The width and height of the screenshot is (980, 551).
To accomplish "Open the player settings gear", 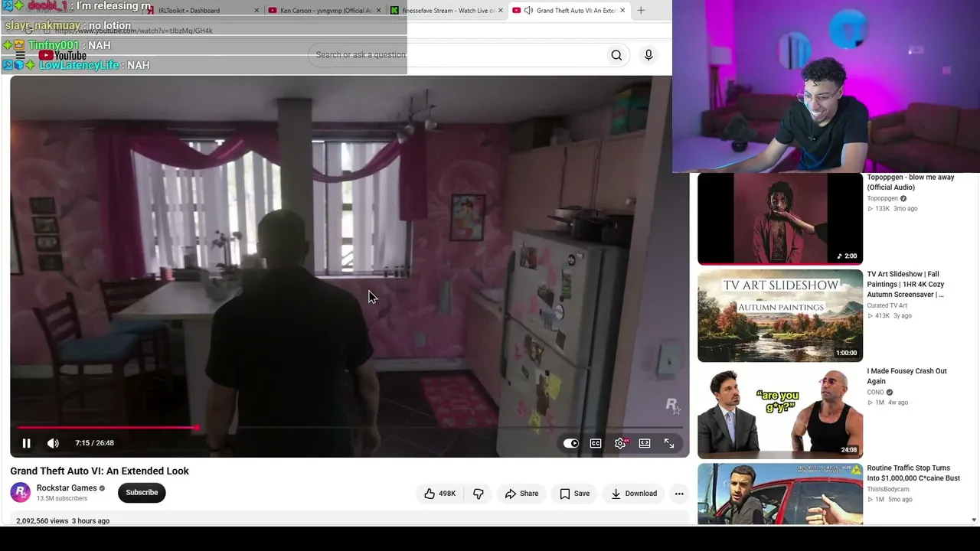I will pos(620,443).
